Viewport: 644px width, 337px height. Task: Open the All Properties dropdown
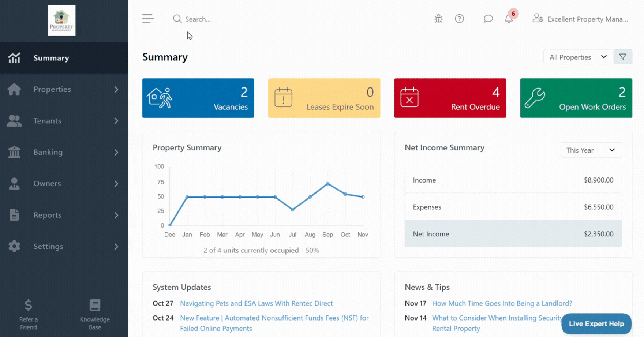click(x=578, y=57)
